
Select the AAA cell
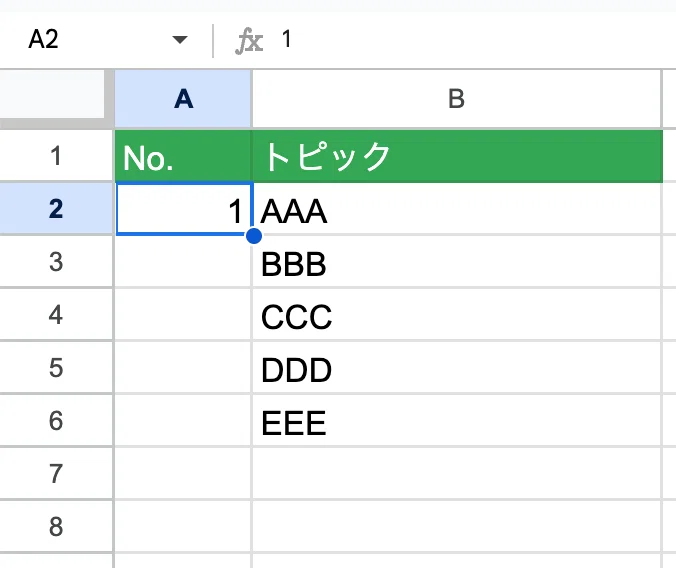[x=457, y=209]
